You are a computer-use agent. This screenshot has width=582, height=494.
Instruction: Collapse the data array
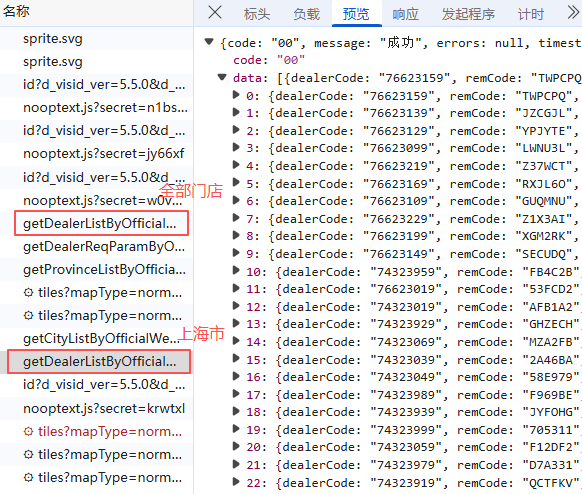point(222,77)
